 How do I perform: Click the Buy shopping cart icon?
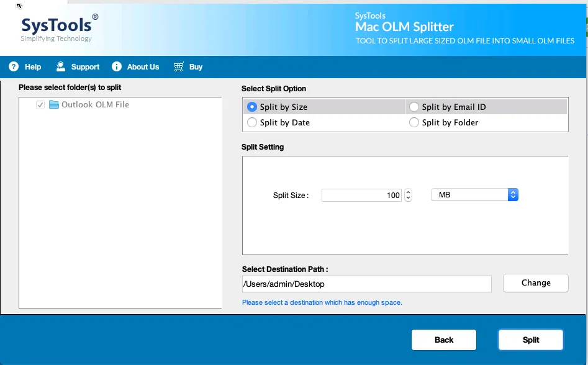pyautogui.click(x=178, y=66)
